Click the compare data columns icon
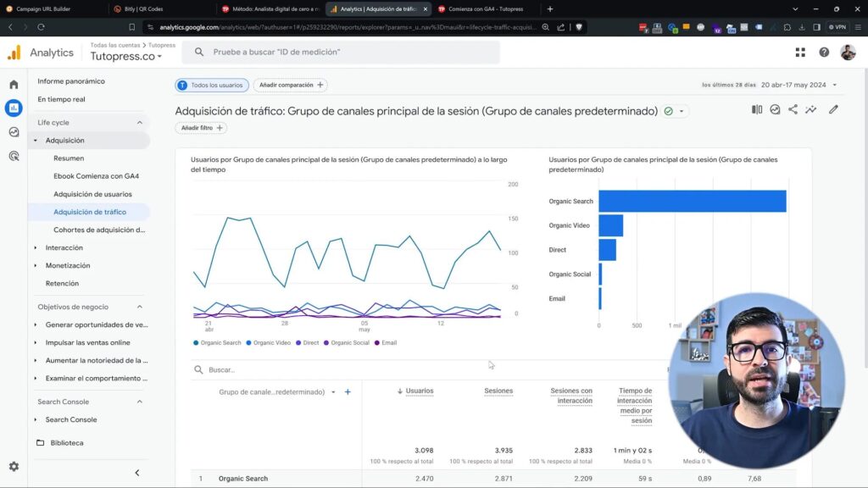 pyautogui.click(x=757, y=109)
